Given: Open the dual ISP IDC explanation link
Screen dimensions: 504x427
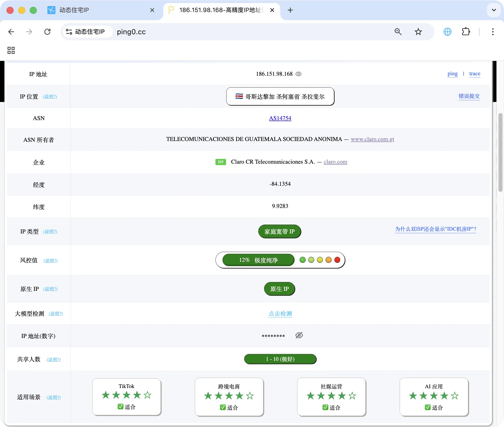Looking at the screenshot, I should pyautogui.click(x=435, y=229).
